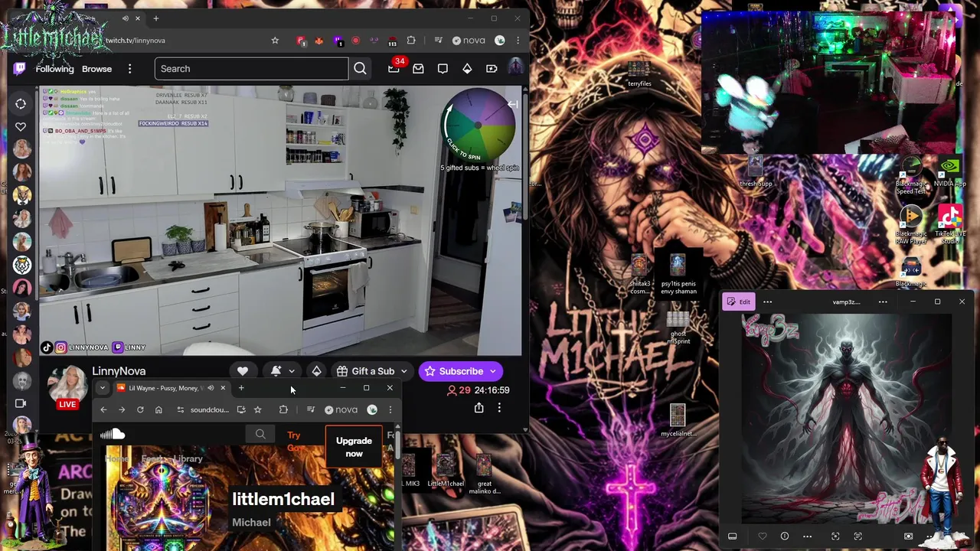Click the red record-circle extension icon
Screen dimensions: 980x551
coord(356,41)
